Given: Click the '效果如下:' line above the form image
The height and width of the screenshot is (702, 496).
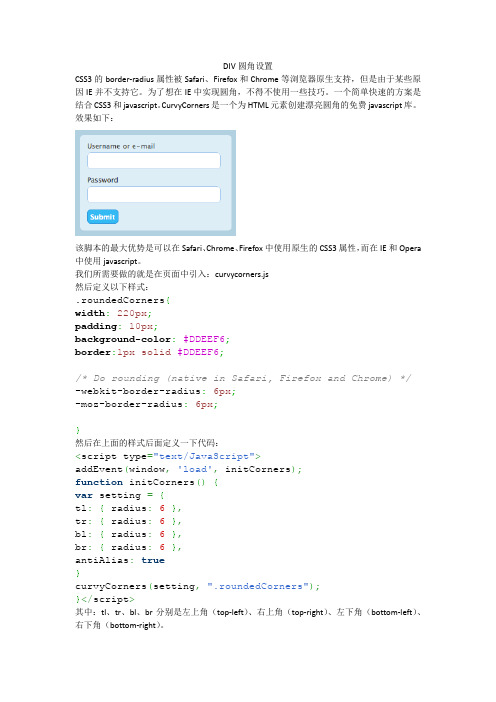Looking at the screenshot, I should 94,118.
